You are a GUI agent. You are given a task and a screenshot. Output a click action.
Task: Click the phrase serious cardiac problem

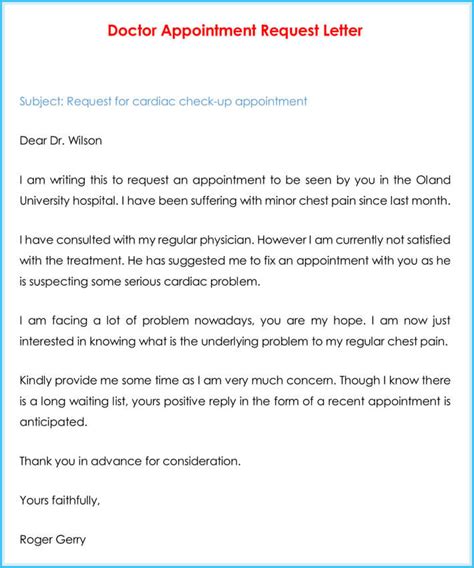(x=192, y=281)
